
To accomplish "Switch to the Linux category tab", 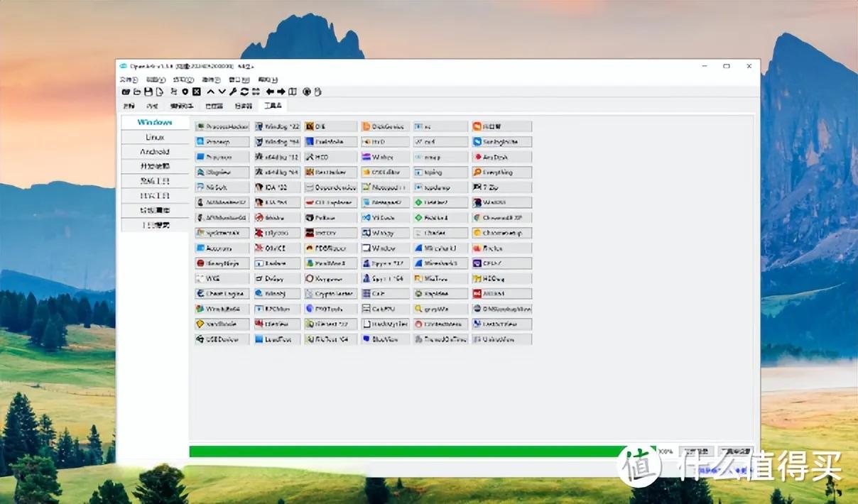I will pos(155,137).
